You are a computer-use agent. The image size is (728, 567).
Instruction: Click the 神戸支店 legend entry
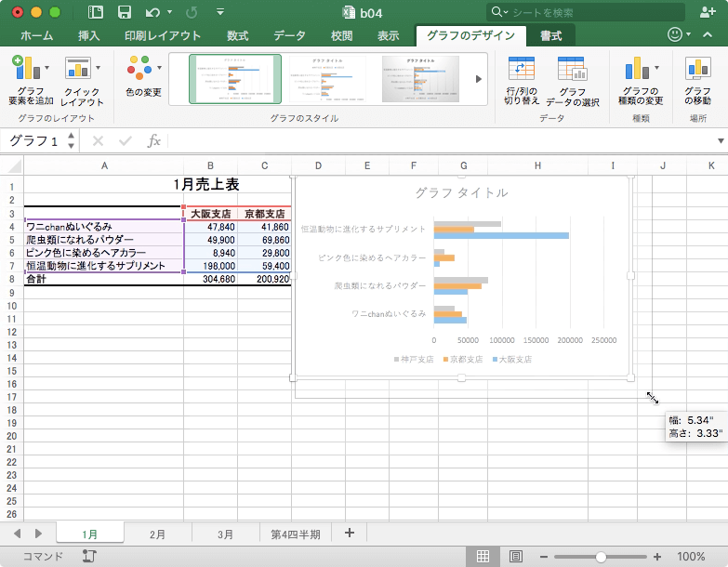[414, 359]
